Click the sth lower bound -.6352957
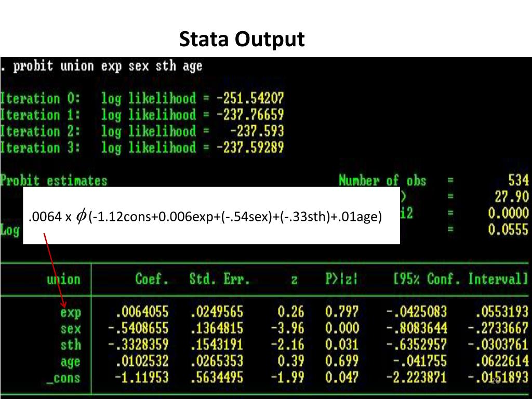 point(417,345)
